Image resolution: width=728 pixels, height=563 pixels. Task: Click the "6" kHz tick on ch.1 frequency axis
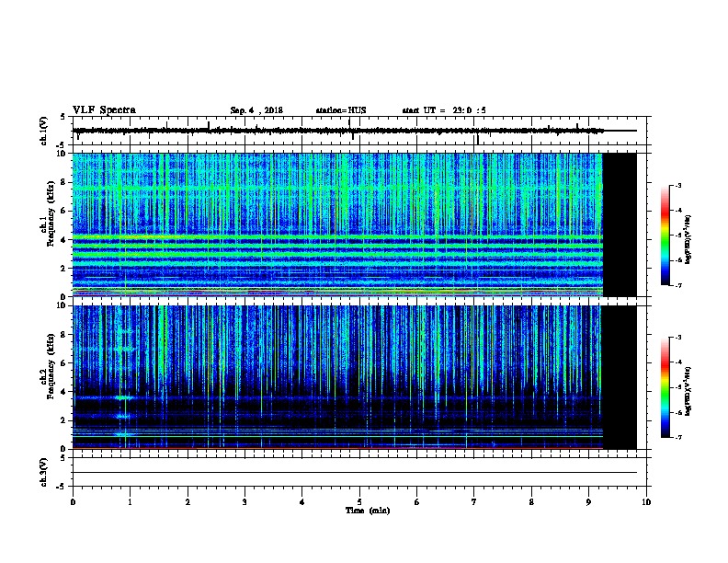point(64,211)
